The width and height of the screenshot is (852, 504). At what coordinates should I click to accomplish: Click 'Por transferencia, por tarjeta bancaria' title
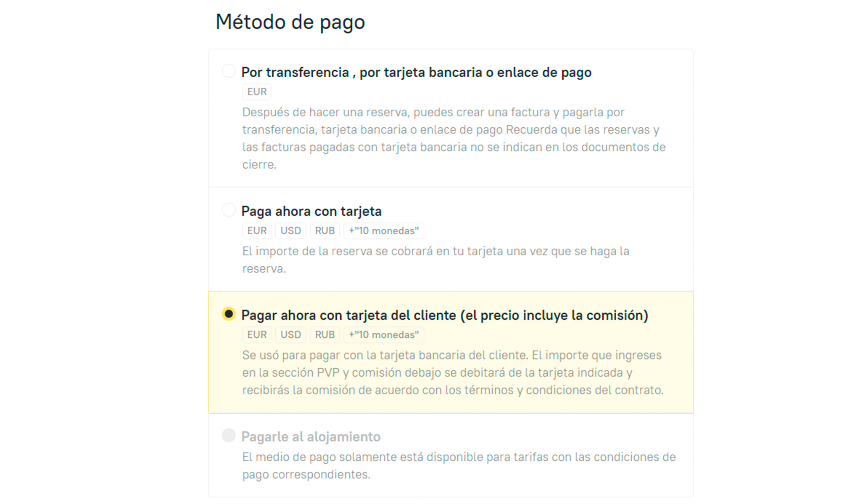(416, 72)
